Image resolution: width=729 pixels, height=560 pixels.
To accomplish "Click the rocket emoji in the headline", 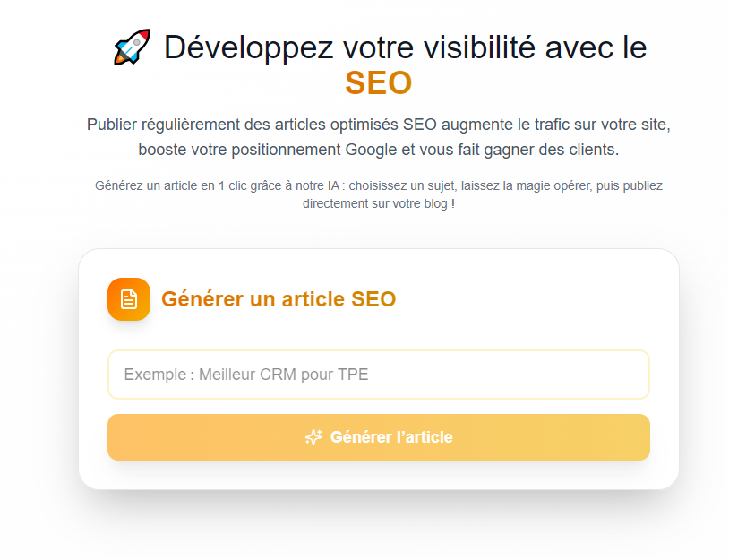I will coord(133,47).
